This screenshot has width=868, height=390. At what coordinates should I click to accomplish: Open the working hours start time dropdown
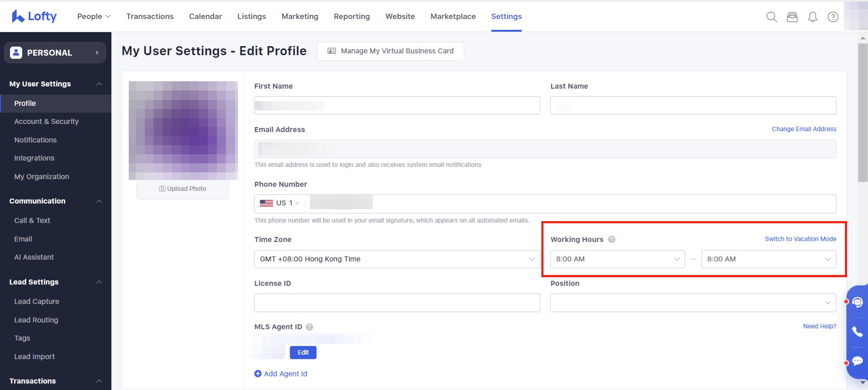pyautogui.click(x=617, y=259)
